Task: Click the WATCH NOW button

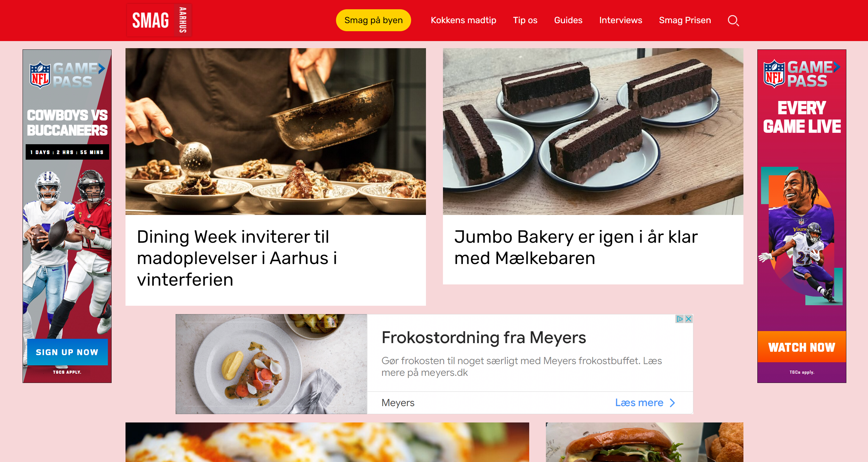Action: [x=802, y=347]
